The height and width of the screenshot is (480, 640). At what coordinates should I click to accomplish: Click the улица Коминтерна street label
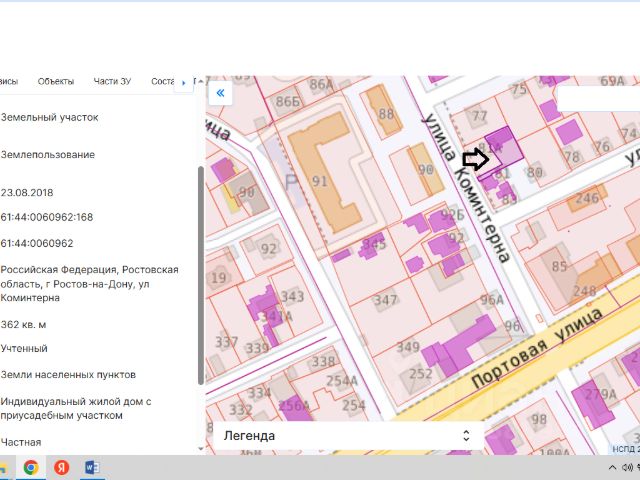[467, 187]
